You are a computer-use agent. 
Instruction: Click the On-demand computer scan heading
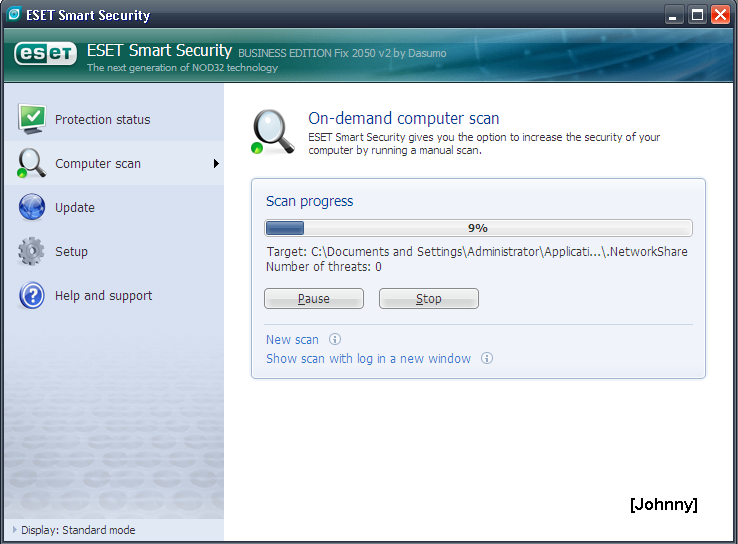(404, 118)
